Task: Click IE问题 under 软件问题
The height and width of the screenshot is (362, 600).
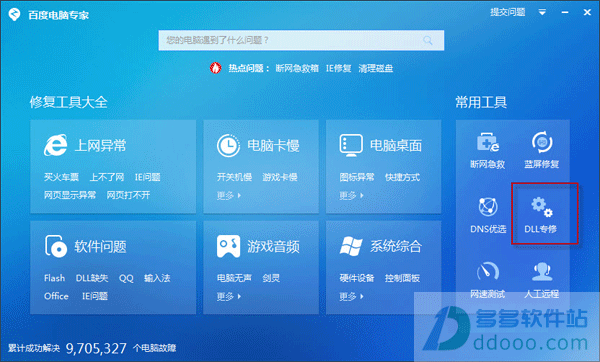Action: (95, 296)
